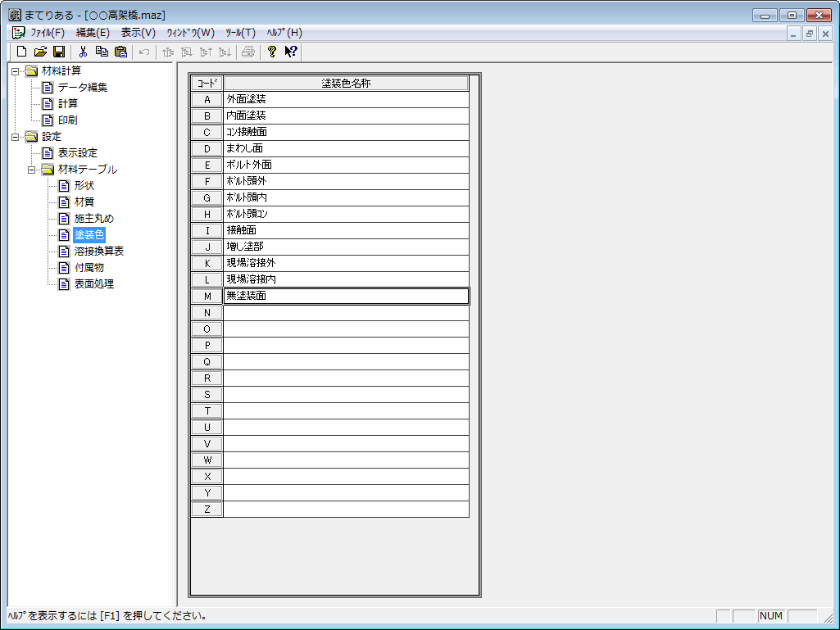Open the 表示(V) menu
This screenshot has width=840, height=630.
[138, 33]
